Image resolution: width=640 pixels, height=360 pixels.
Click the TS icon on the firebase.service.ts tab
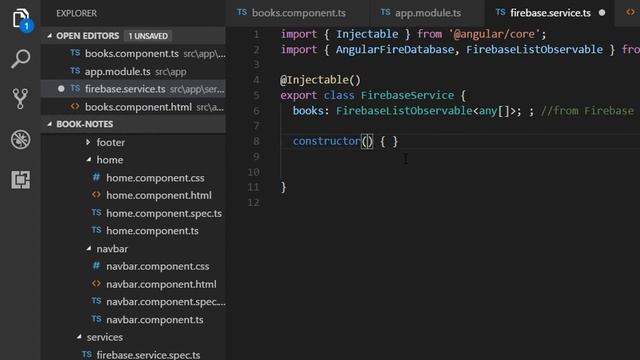500,12
